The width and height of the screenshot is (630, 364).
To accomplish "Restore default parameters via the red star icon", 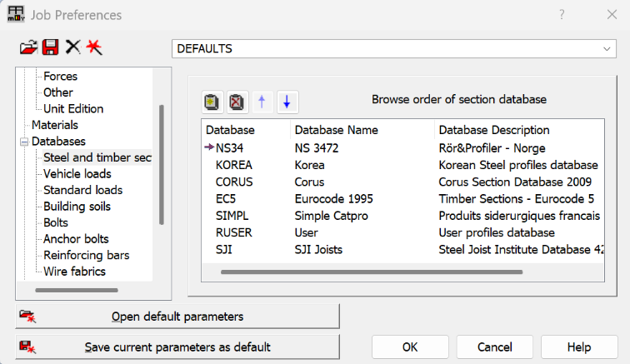I will point(94,47).
